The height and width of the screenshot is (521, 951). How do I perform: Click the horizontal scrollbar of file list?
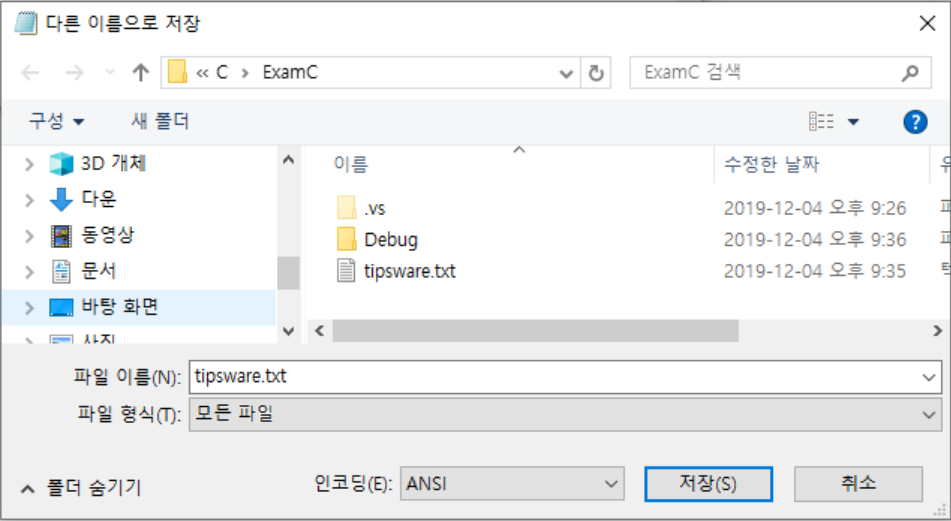pos(535,331)
